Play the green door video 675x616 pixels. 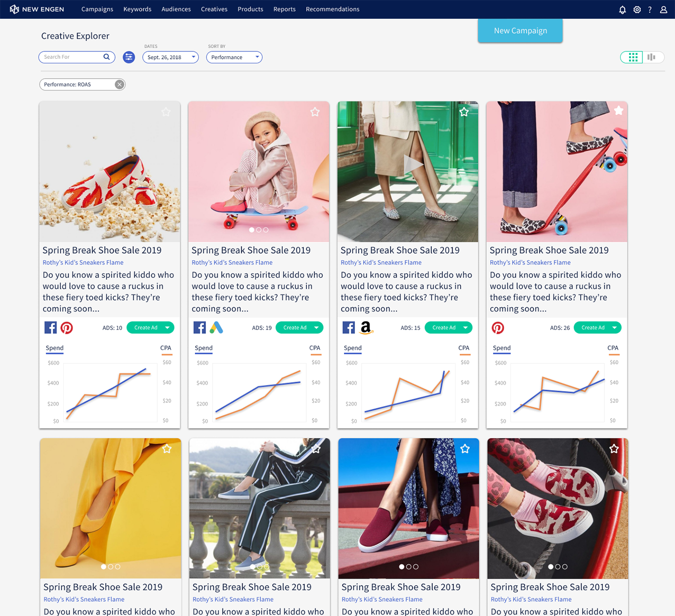pos(413,165)
